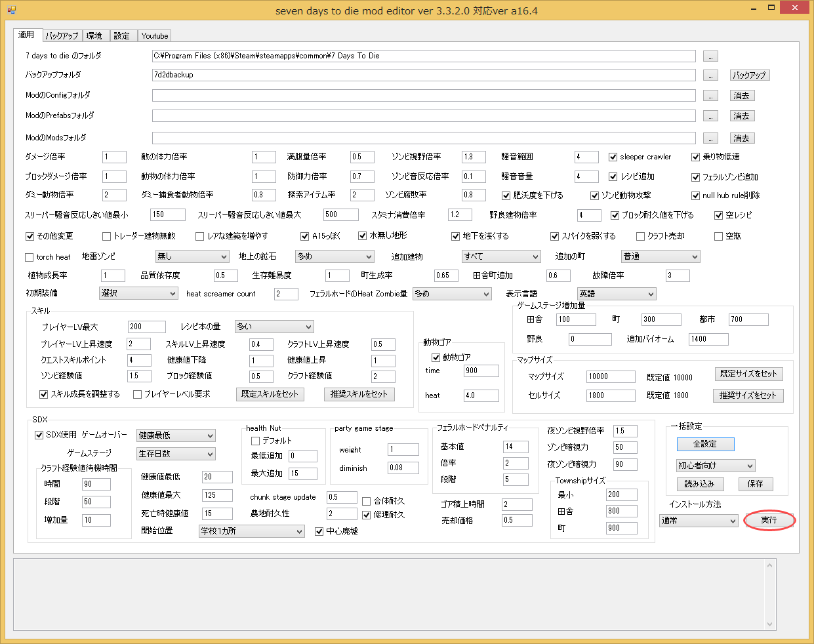Browse for the バックアップフォルダ path
Viewport: 814px width, 644px height.
710,75
